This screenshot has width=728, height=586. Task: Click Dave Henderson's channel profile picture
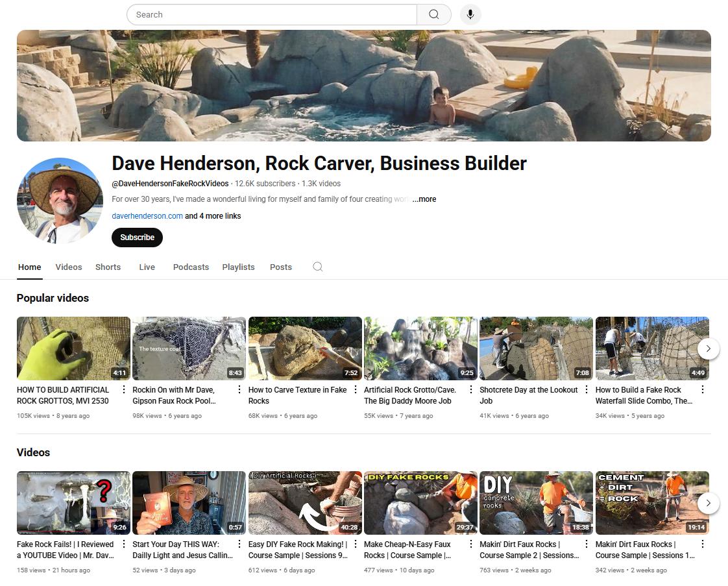point(60,201)
